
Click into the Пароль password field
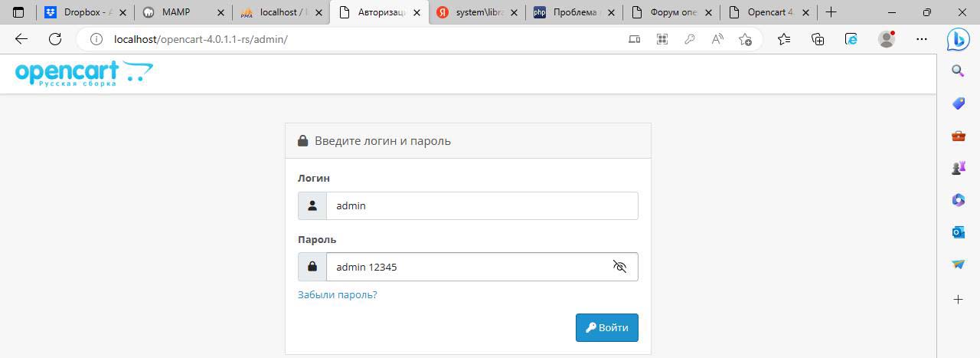(467, 267)
